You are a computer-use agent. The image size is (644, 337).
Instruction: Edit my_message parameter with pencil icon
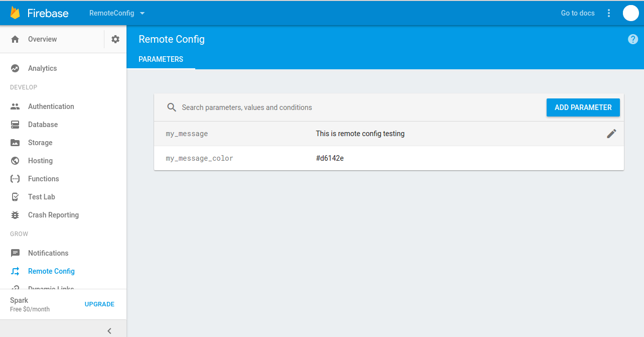point(611,134)
